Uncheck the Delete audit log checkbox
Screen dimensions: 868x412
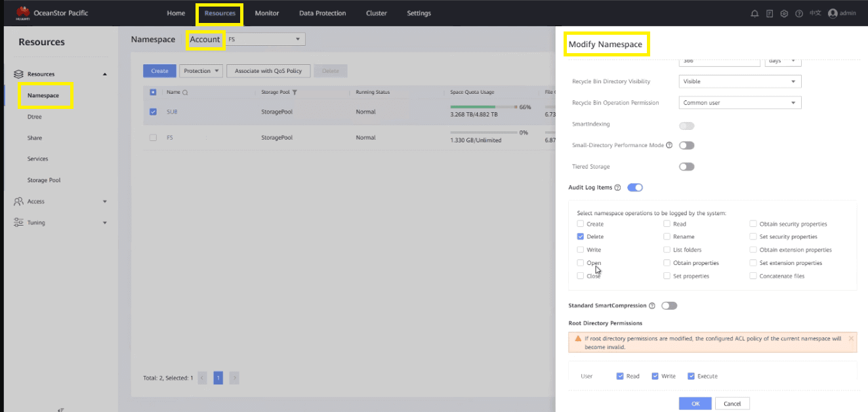click(580, 236)
